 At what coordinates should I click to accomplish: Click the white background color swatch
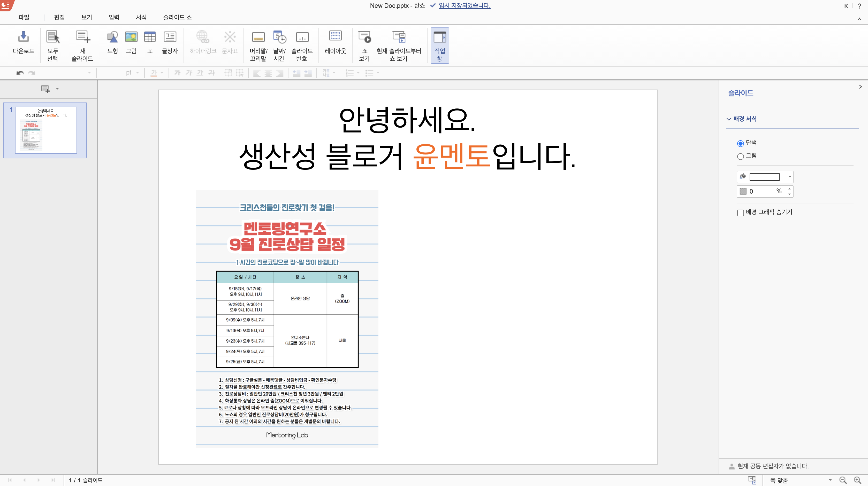[x=764, y=177]
